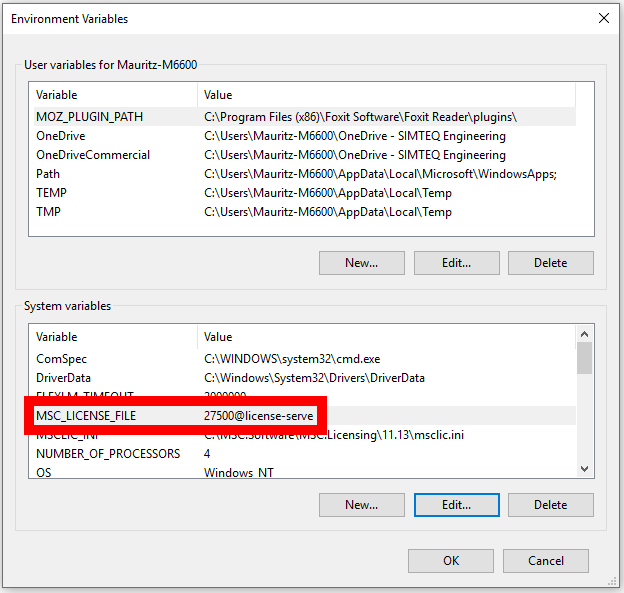Select the OneDriveCommercial user variable
The height and width of the screenshot is (593, 624).
(92, 155)
